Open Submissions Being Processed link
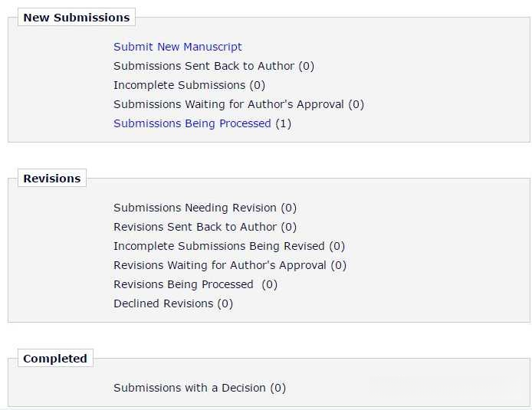This screenshot has width=532, height=410. [x=192, y=123]
